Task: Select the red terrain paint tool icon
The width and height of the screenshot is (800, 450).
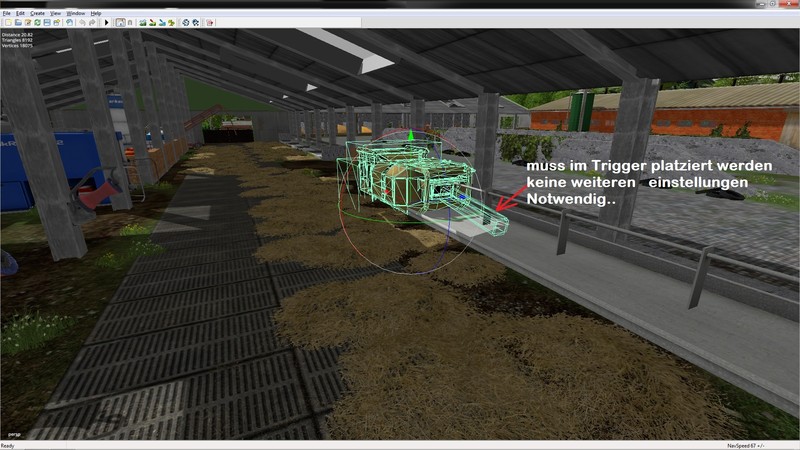Action: click(155, 21)
